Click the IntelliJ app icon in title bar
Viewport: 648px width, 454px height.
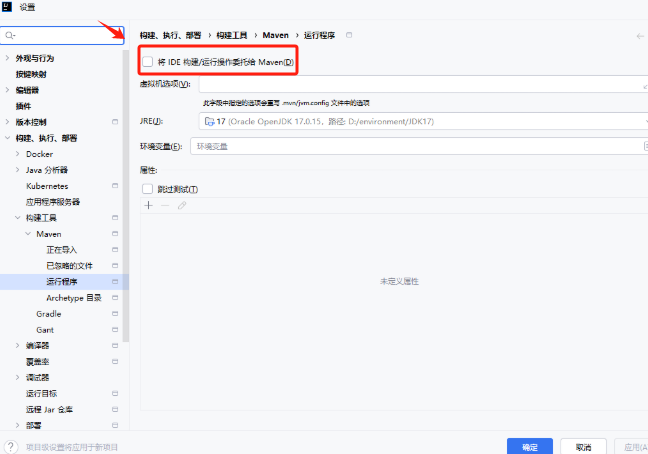point(7,7)
